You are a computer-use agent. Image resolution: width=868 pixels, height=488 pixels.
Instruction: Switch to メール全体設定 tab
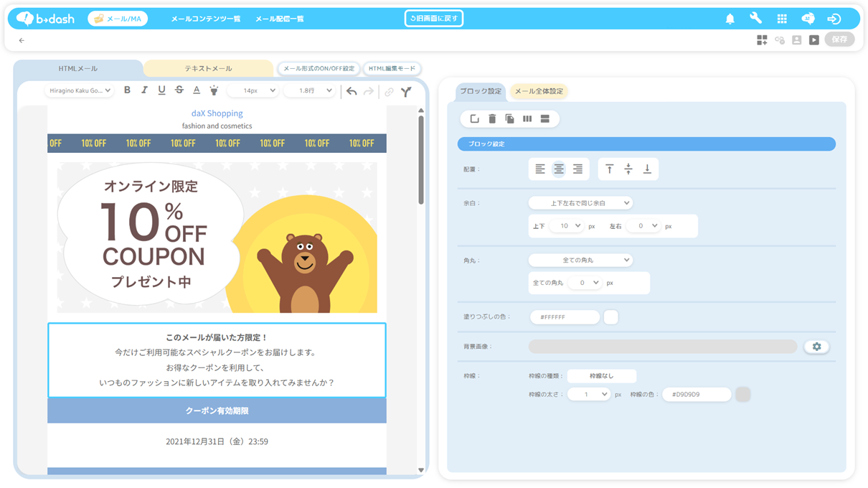click(x=539, y=92)
